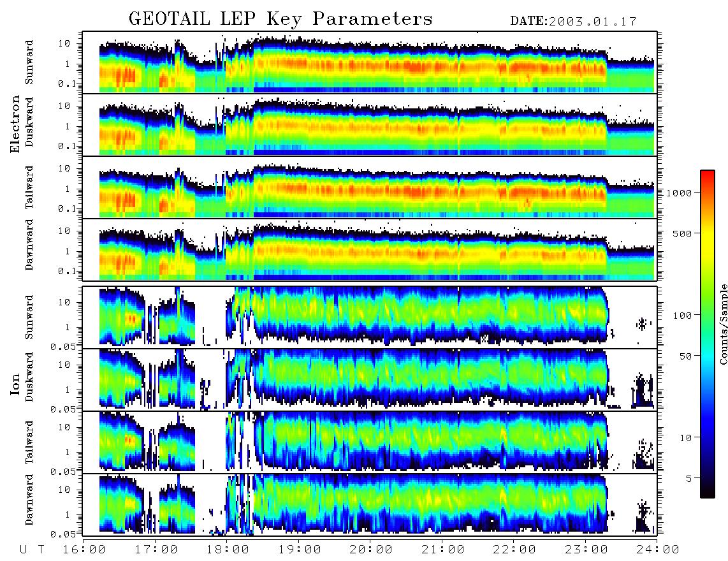This screenshot has width=728, height=561.
Task: Select the Ion Sunward axis label
Action: [29, 317]
